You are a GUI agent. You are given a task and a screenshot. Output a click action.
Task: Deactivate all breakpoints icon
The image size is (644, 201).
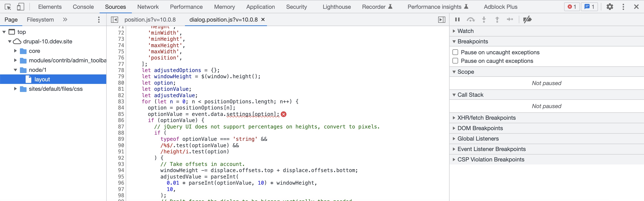point(527,19)
